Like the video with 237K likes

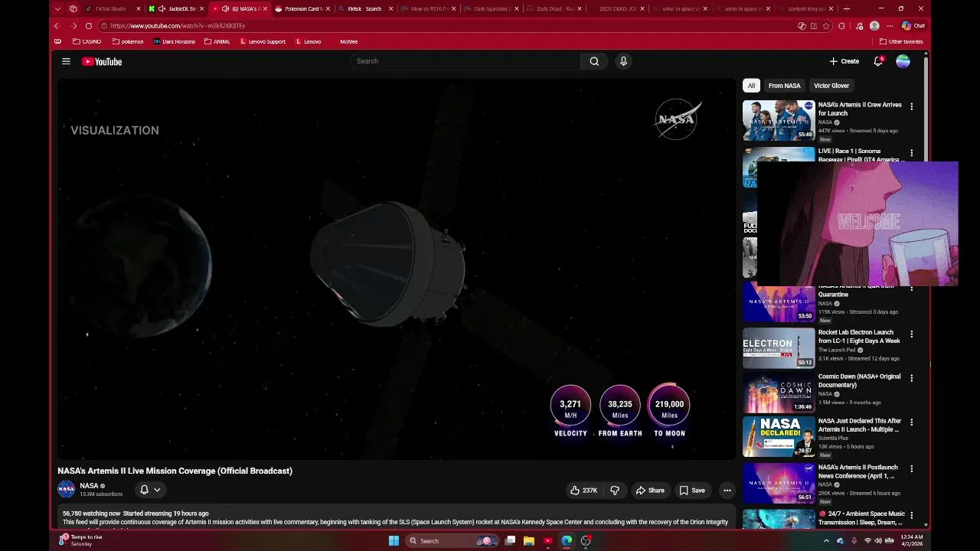tap(583, 490)
